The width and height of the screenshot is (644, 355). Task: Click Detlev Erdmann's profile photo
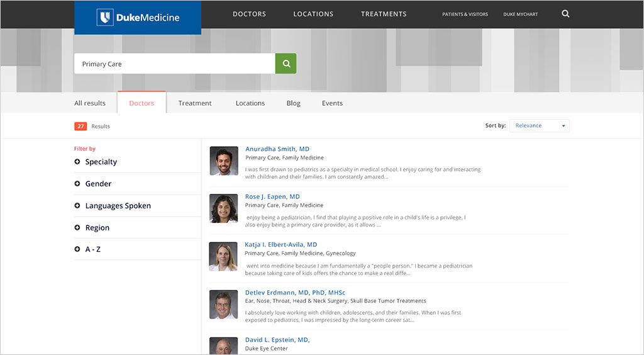pyautogui.click(x=223, y=305)
